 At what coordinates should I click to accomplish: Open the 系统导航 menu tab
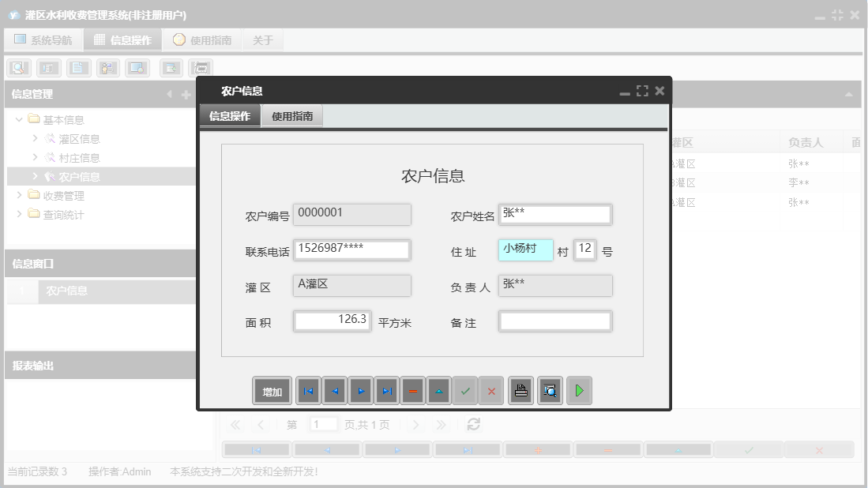click(43, 39)
